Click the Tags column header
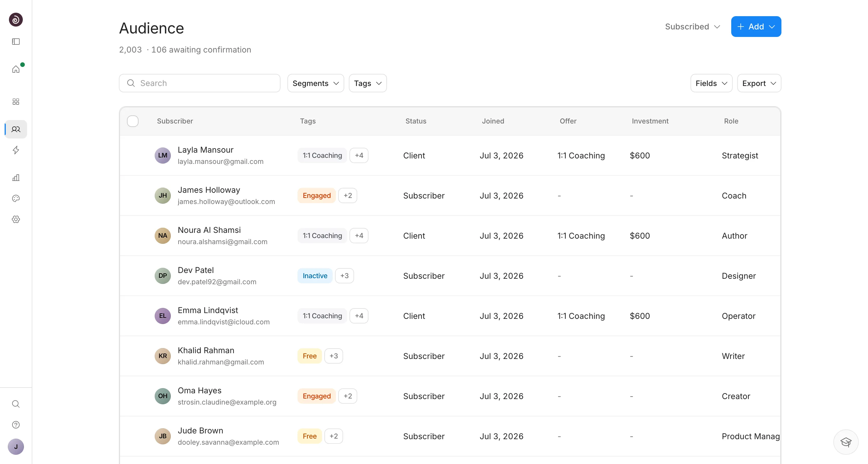This screenshot has width=868, height=464. pyautogui.click(x=308, y=121)
